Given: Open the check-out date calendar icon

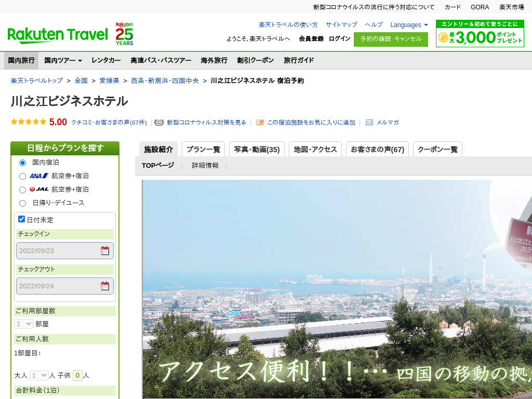Looking at the screenshot, I should click(105, 286).
